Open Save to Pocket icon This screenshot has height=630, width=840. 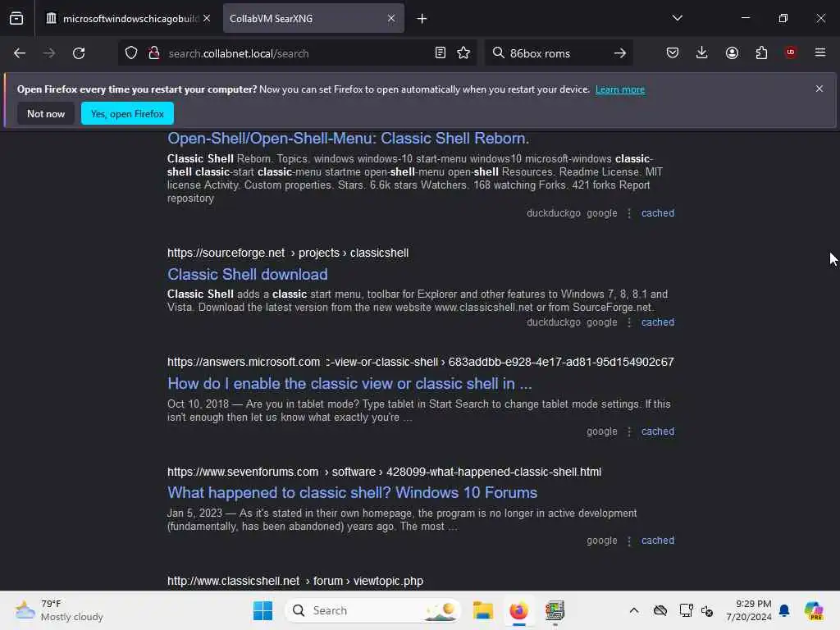coord(673,53)
